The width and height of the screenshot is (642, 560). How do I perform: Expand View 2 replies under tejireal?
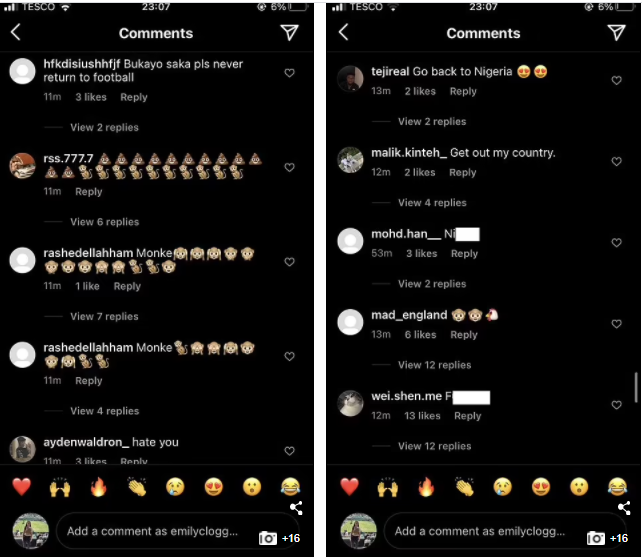point(432,122)
